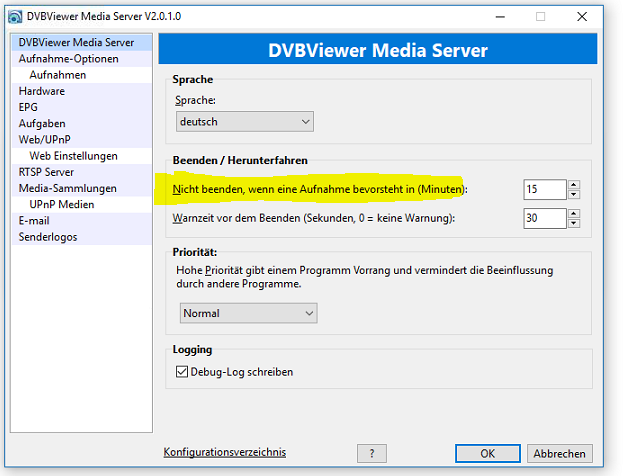633x476 pixels.
Task: Decrease the Warnzeit seconds value
Action: coord(574,223)
